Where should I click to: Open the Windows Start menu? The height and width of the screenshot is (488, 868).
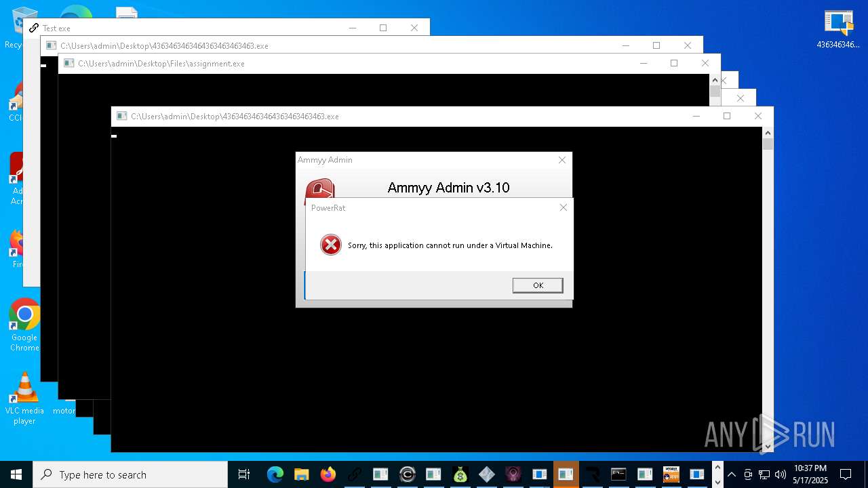coord(16,474)
